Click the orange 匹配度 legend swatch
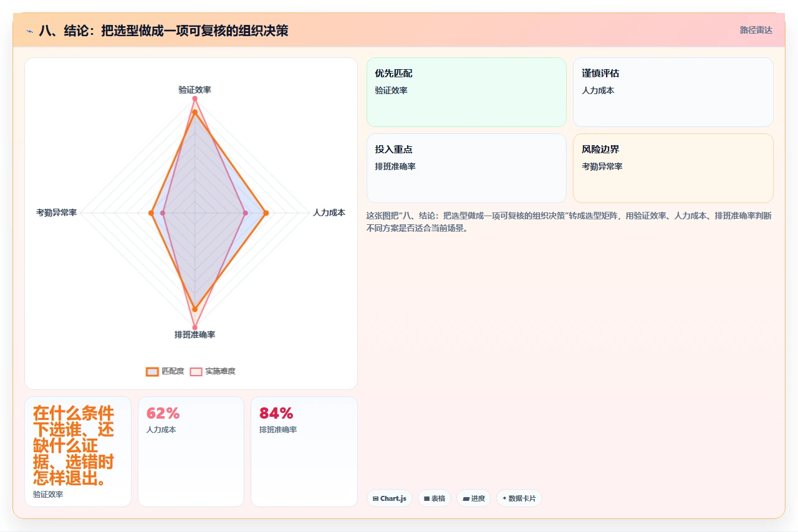 pyautogui.click(x=152, y=371)
